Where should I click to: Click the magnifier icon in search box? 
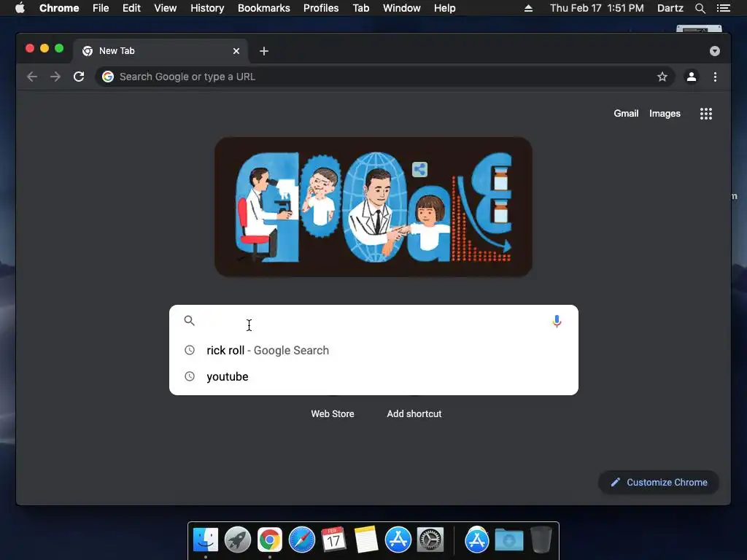coord(189,321)
